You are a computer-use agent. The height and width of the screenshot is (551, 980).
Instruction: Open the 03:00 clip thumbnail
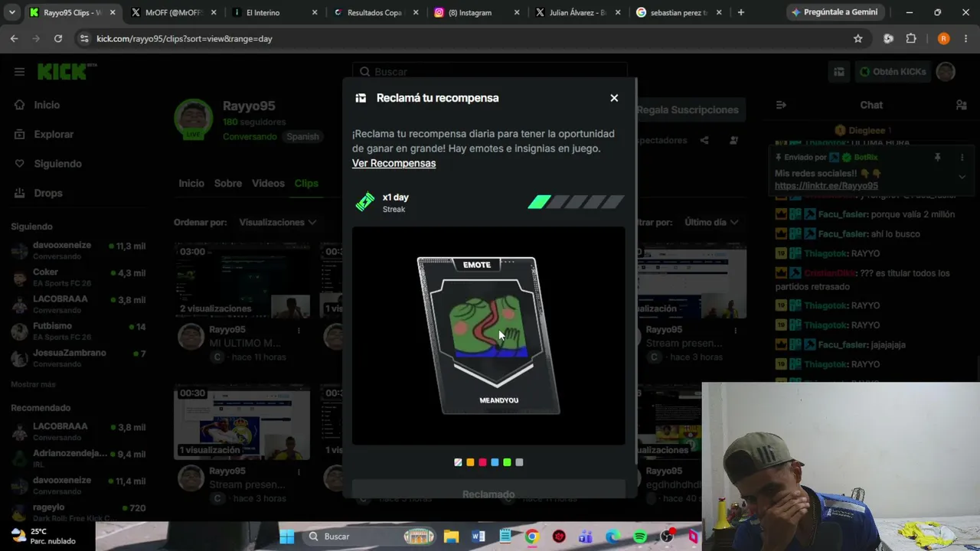click(x=242, y=280)
